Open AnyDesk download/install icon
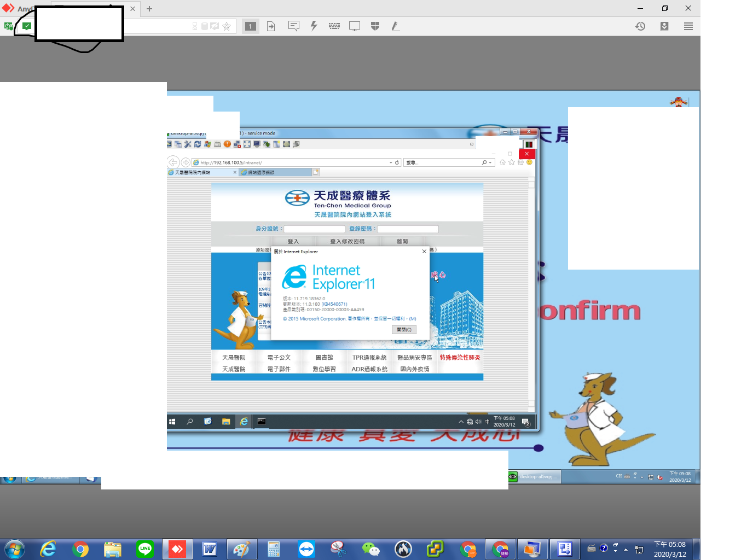Image resolution: width=747 pixels, height=560 pixels. 664,26
